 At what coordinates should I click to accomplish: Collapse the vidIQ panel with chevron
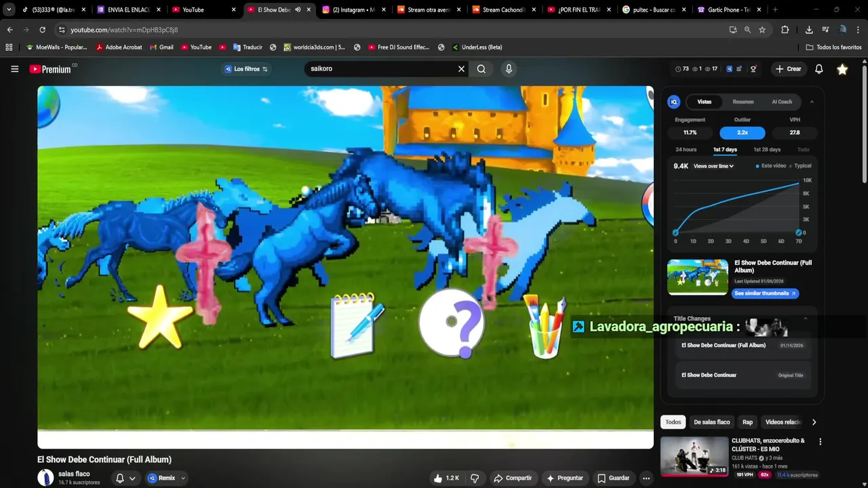(x=812, y=102)
